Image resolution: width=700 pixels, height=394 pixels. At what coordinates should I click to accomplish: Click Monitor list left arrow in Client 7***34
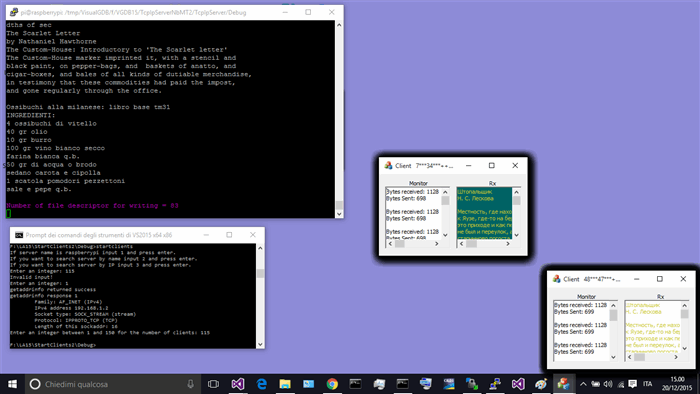click(390, 244)
